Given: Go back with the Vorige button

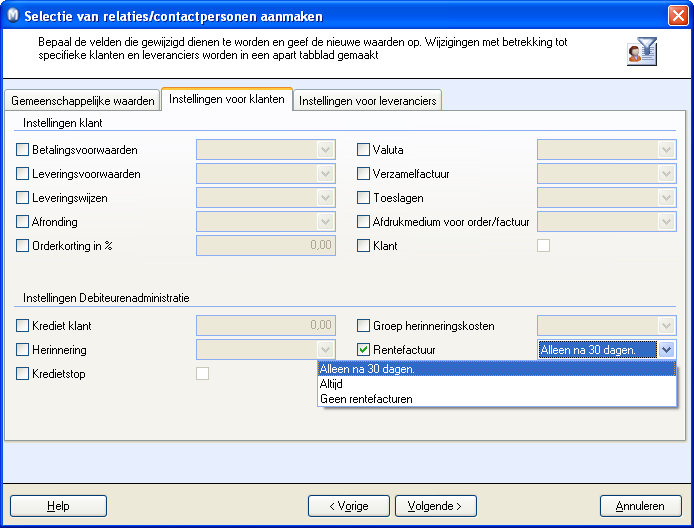Looking at the screenshot, I should tap(349, 506).
